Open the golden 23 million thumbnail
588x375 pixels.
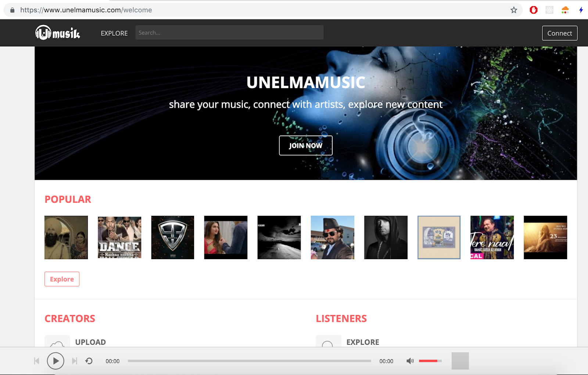(545, 238)
